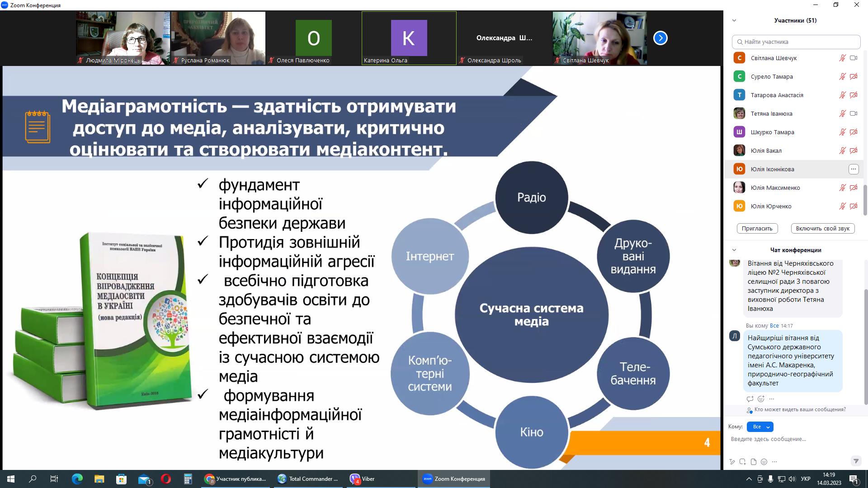868x488 pixels.
Task: Collapse the Чат конференции panel chevron
Action: pos(734,250)
